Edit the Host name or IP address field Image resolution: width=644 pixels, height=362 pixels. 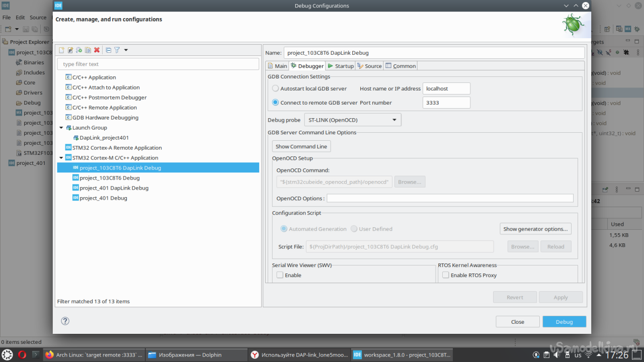tap(446, 88)
